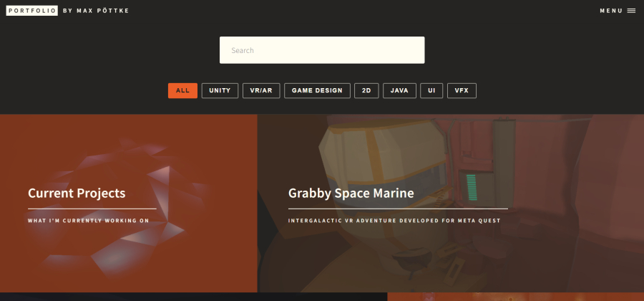Viewport: 644px width, 301px height.
Task: Filter projects by VR/AR
Action: click(261, 90)
